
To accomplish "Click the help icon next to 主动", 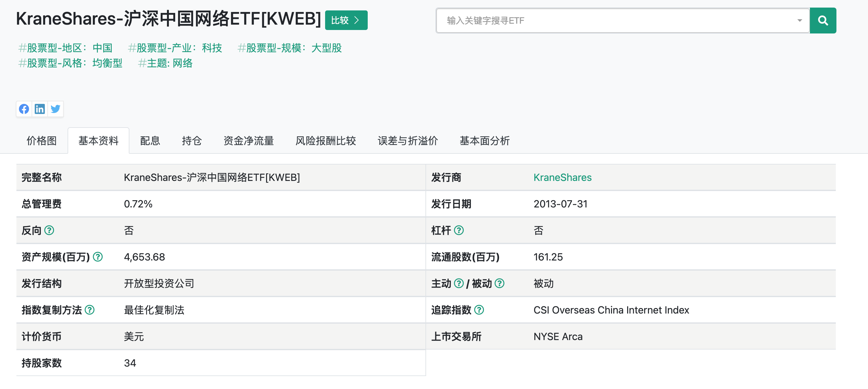I will 459,284.
